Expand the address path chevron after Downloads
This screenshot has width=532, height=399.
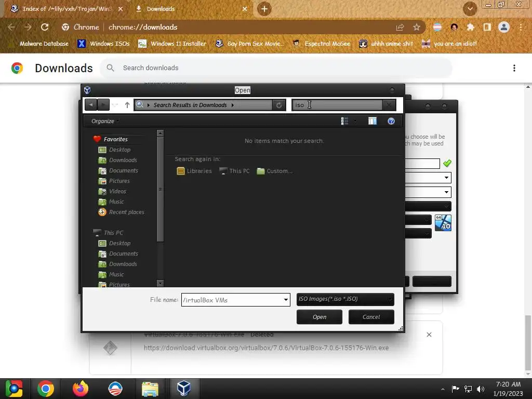coord(232,105)
